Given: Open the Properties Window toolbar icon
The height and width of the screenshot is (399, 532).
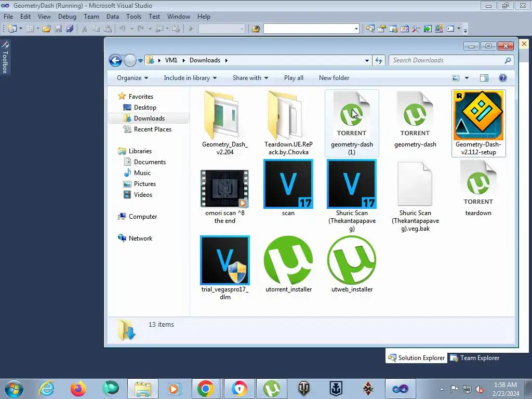Looking at the screenshot, I should click(x=382, y=29).
